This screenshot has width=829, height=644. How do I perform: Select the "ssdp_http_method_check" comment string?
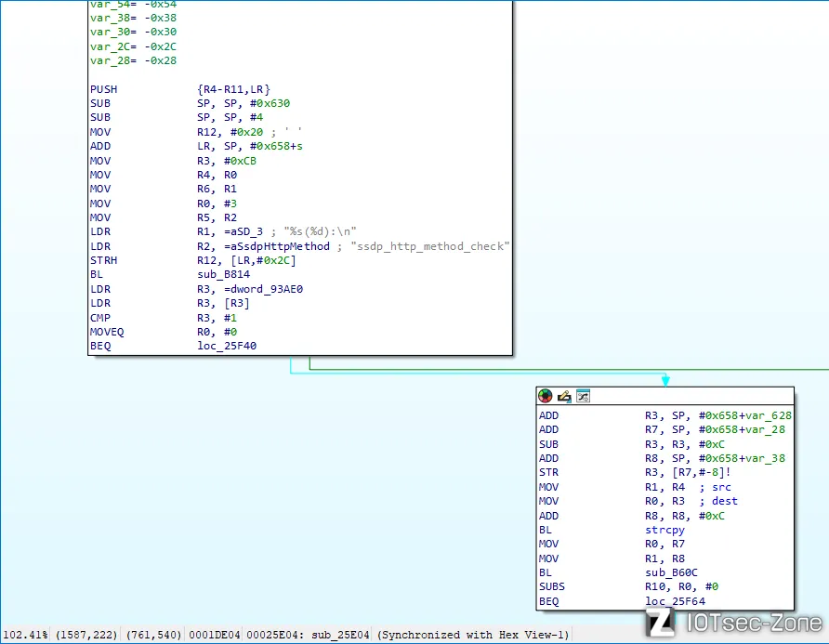point(429,246)
